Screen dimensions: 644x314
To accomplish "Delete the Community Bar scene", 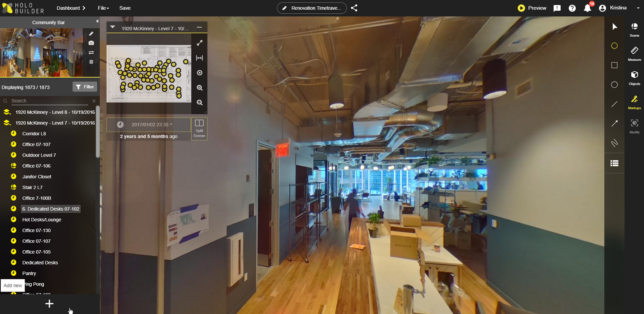I will coord(91,62).
